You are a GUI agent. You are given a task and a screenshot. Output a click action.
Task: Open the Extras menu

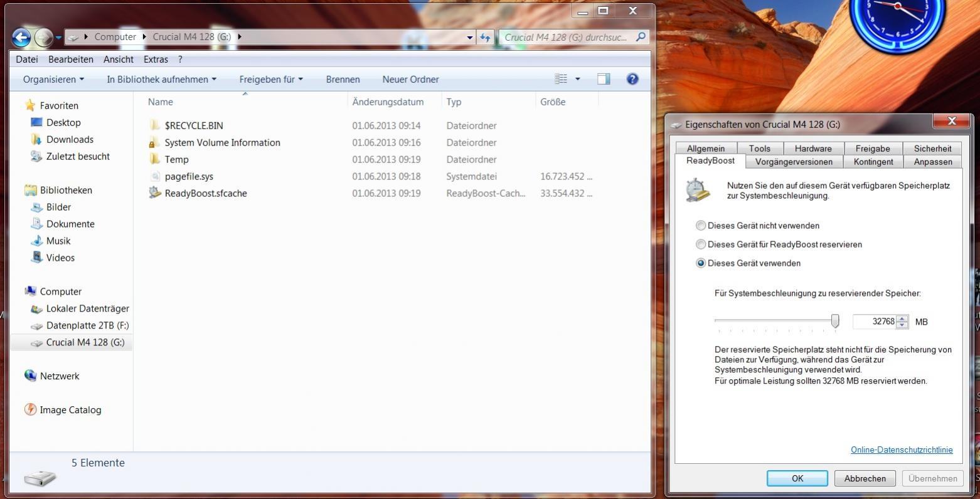click(x=156, y=59)
